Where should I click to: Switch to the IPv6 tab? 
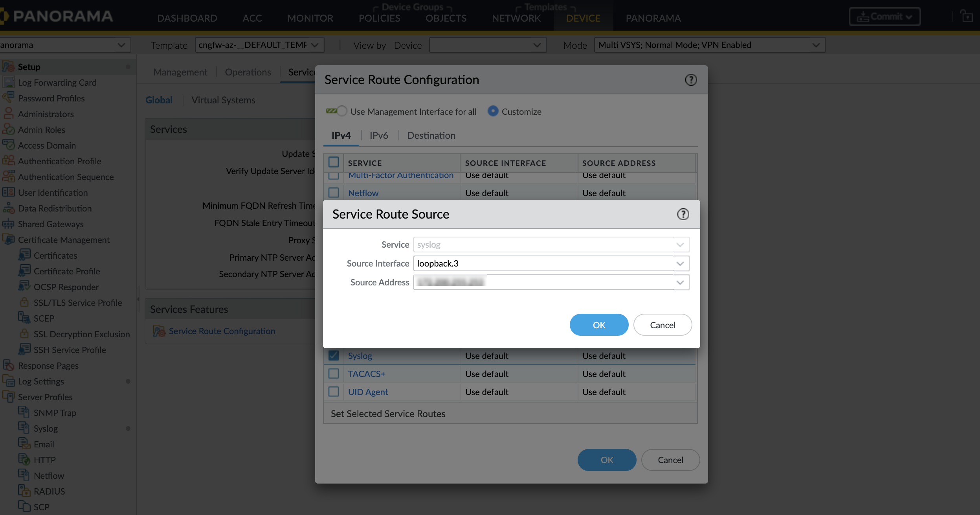click(x=378, y=135)
